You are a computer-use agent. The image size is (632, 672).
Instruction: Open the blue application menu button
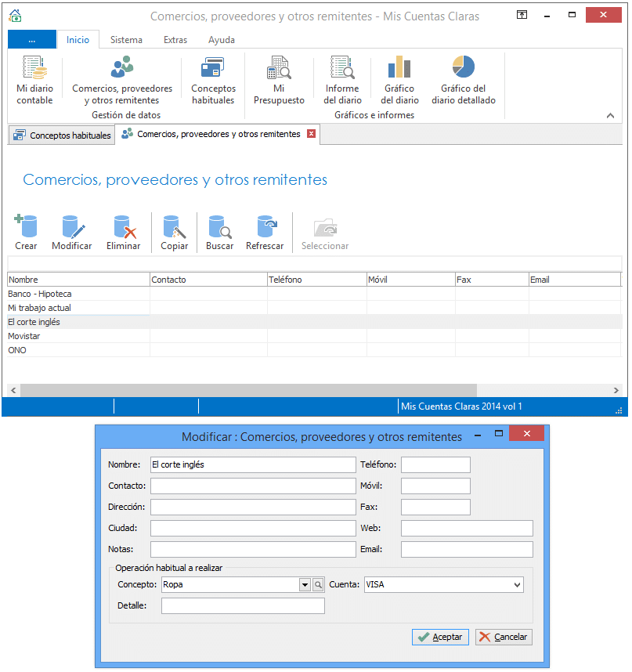(32, 39)
